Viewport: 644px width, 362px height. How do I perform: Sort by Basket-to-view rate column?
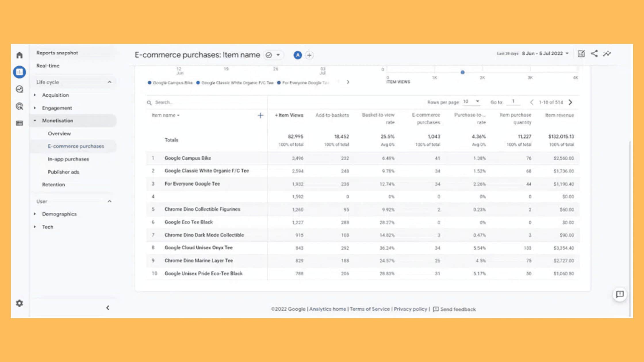[x=378, y=118]
